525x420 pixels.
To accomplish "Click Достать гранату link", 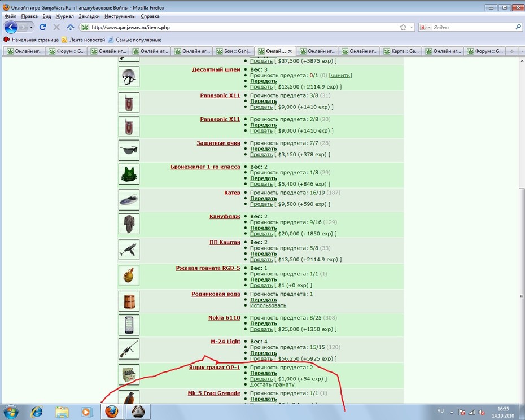I will pos(272,384).
